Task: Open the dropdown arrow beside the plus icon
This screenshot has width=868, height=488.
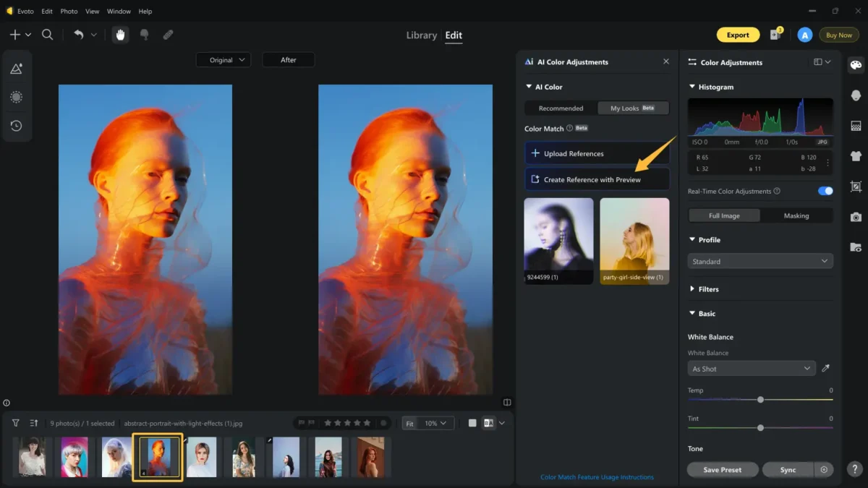Action: click(x=28, y=35)
